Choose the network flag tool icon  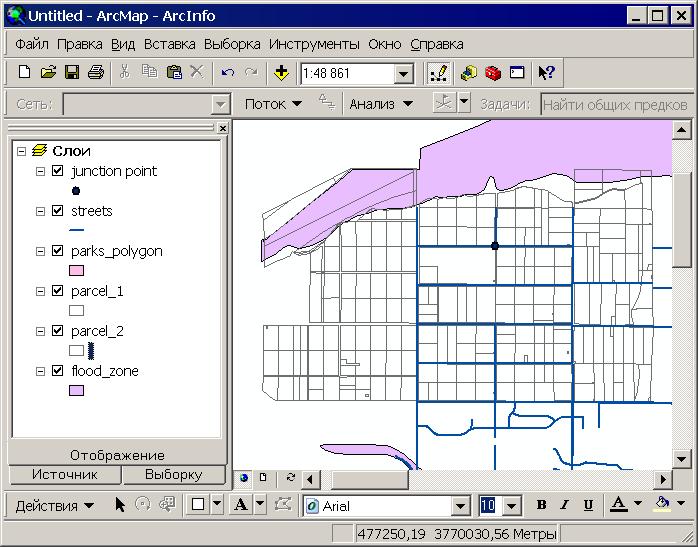click(x=444, y=103)
